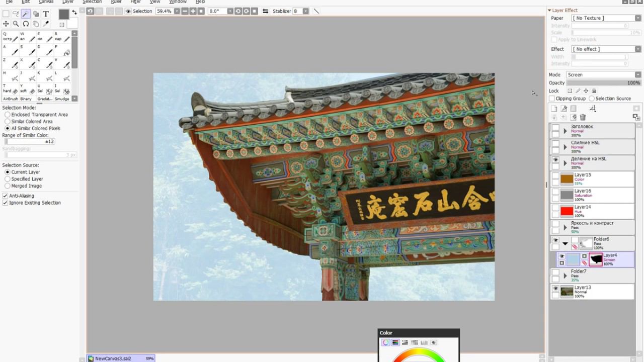Expand the Деление на HSL folder
The image size is (644, 362).
coord(565,163)
